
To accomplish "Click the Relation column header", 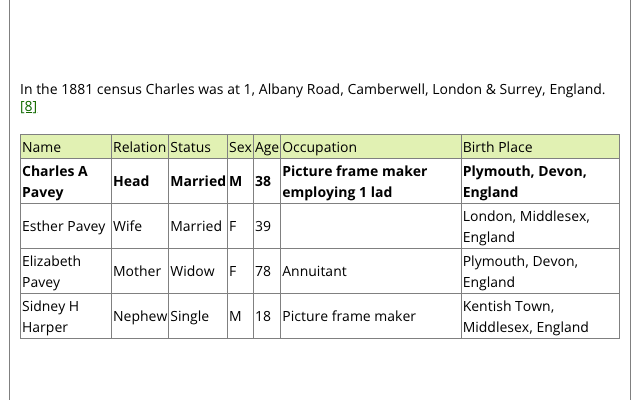I will click(x=140, y=147).
